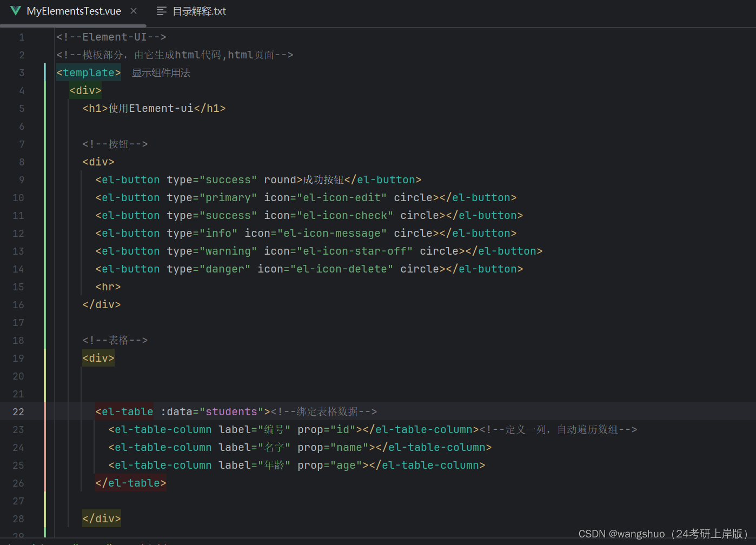This screenshot has height=545, width=756.
Task: Click the "el-icon-message" attribute value
Action: point(332,233)
